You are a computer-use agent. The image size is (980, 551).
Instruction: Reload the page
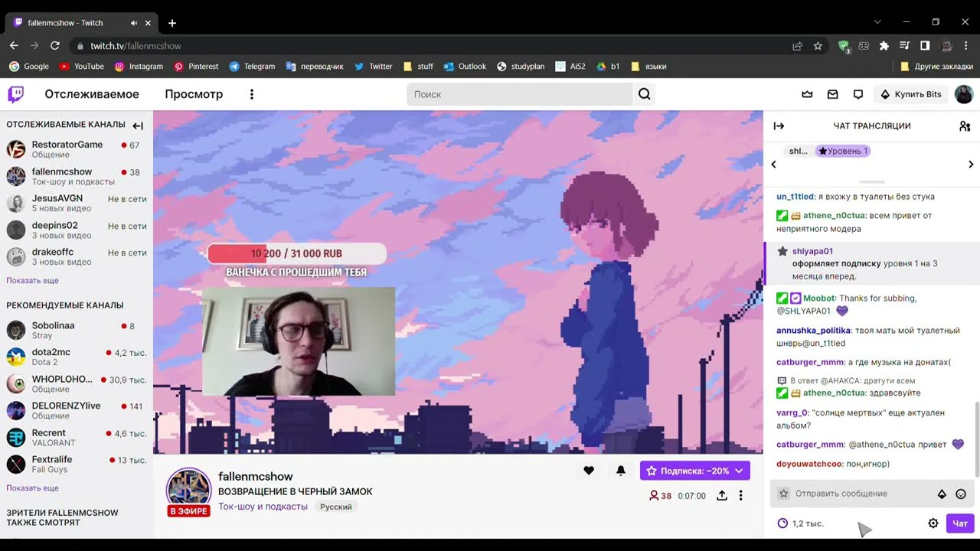[x=55, y=46]
